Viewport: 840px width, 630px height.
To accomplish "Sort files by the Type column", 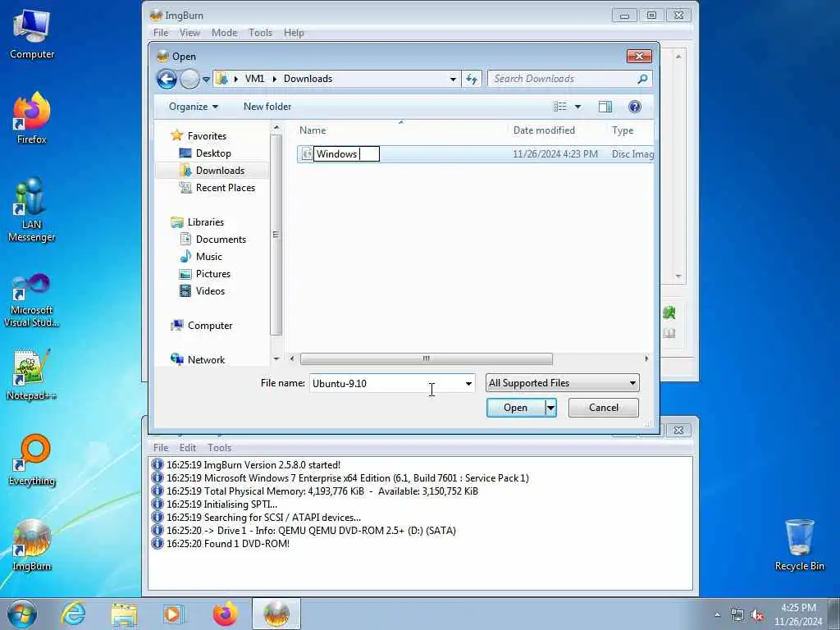I will [x=623, y=130].
